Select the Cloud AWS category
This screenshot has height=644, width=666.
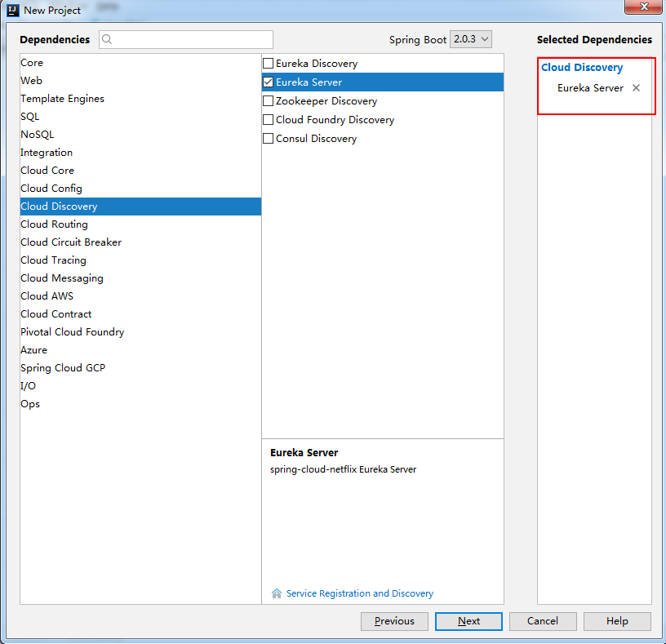click(140, 296)
